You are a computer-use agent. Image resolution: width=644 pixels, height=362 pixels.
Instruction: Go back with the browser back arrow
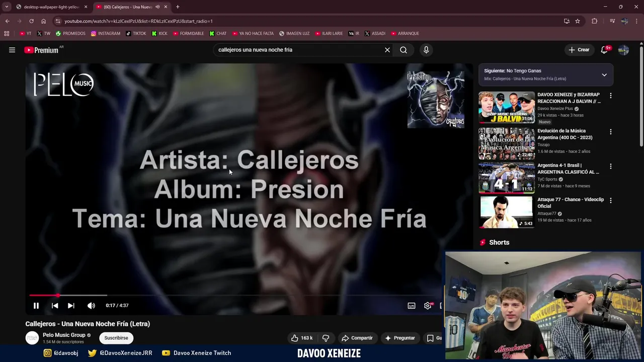tap(7, 21)
